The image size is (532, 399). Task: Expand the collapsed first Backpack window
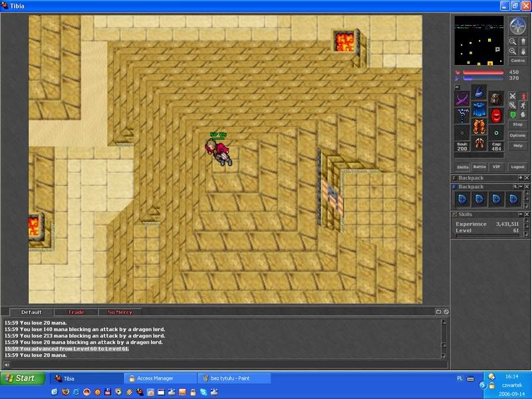[x=521, y=178]
